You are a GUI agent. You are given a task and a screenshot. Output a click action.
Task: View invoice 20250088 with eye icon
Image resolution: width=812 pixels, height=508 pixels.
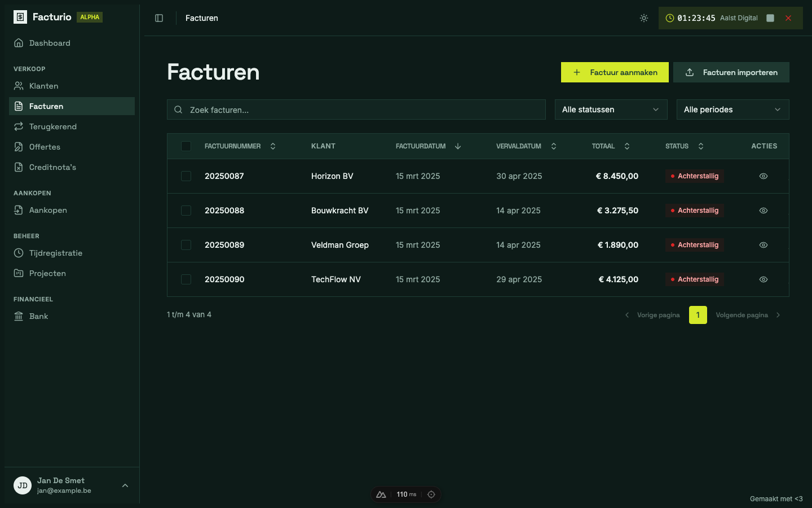pyautogui.click(x=764, y=211)
